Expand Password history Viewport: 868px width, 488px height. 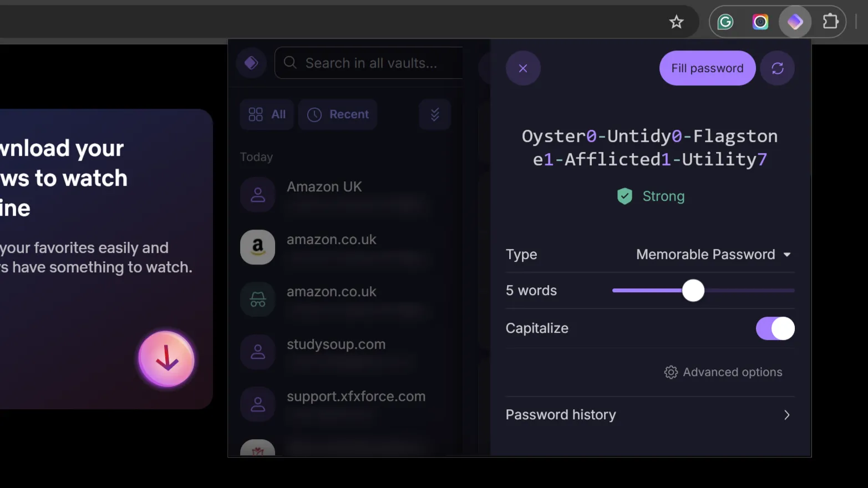click(x=649, y=414)
